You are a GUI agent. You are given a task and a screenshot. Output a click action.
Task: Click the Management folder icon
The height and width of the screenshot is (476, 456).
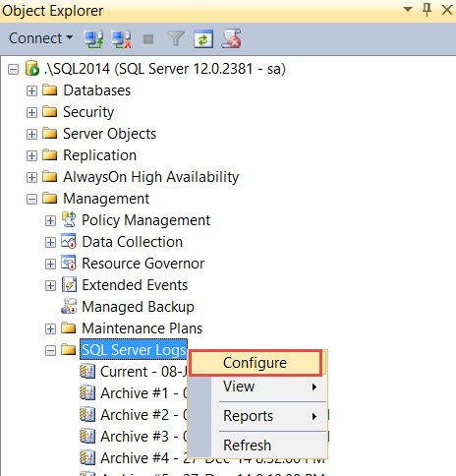tap(50, 198)
